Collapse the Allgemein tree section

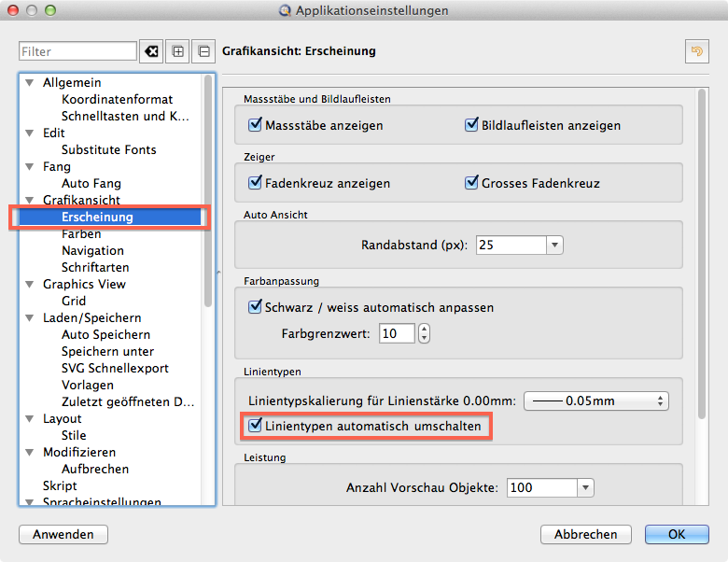click(x=30, y=83)
